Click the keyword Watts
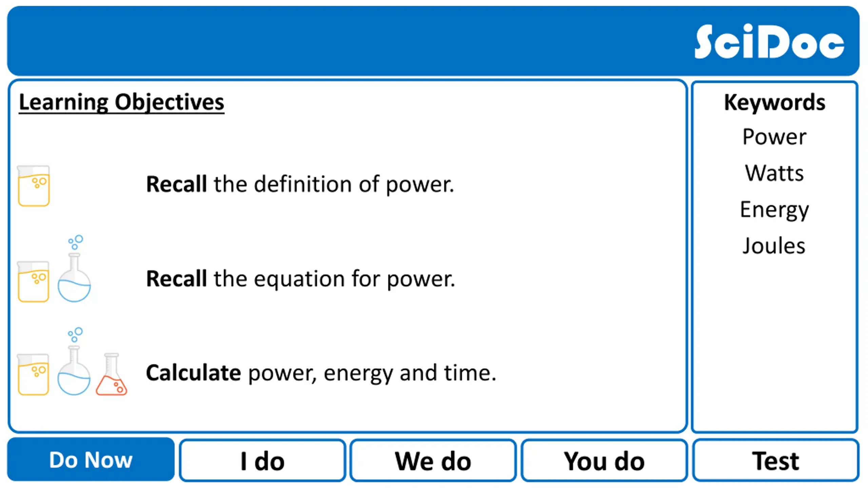Image resolution: width=868 pixels, height=488 pixels. click(x=774, y=173)
